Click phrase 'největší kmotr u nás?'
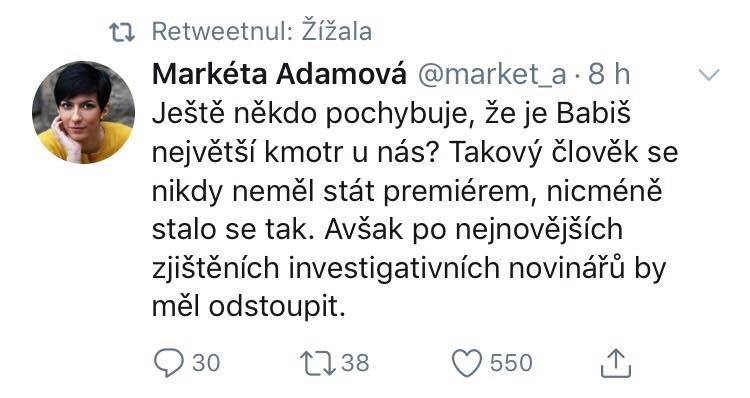Screen dimensions: 750x398 tap(295, 153)
